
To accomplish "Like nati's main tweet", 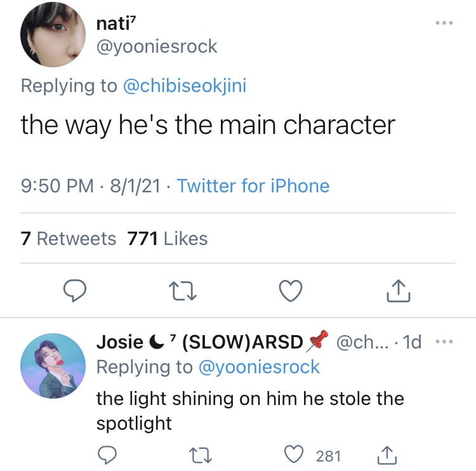I will tap(291, 291).
